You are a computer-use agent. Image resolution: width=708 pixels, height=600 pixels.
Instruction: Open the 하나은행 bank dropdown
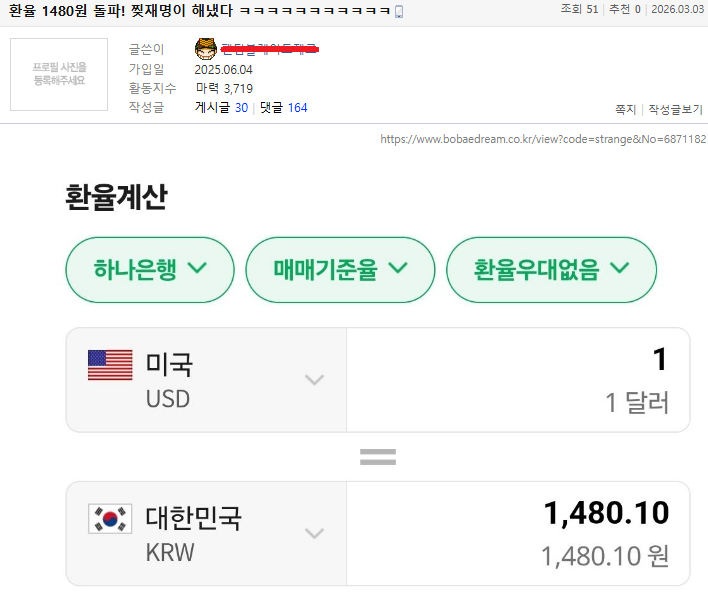click(x=150, y=268)
